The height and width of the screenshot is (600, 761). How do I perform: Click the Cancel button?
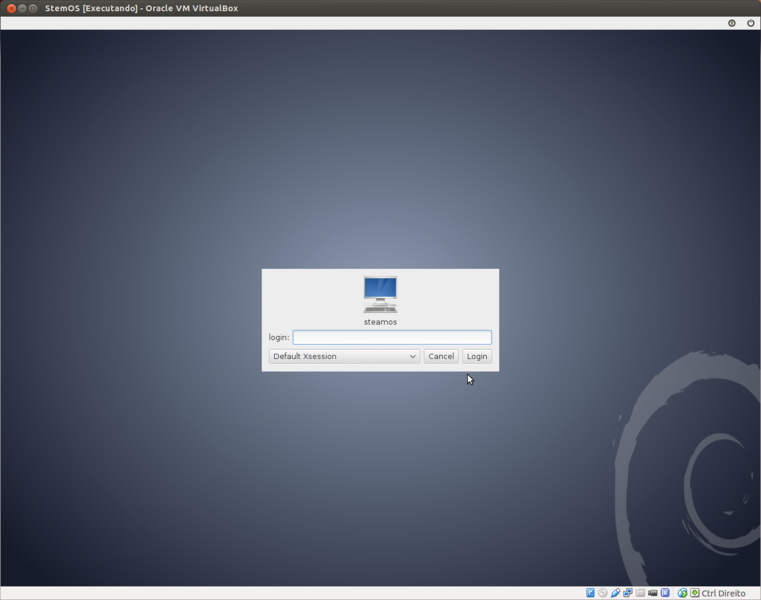[x=441, y=356]
